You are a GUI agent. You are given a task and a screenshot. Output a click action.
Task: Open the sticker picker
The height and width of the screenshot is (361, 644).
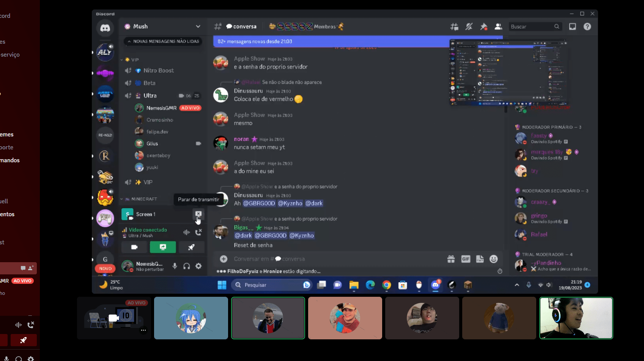pyautogui.click(x=480, y=259)
